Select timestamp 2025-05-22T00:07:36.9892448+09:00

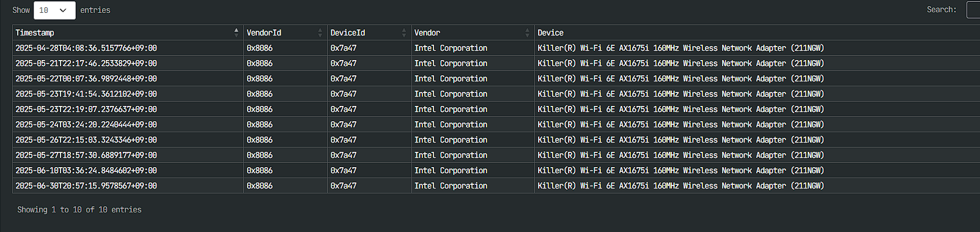(86, 78)
